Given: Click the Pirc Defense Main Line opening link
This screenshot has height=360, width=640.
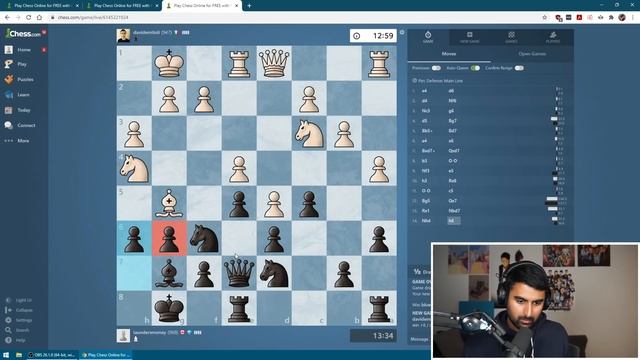Looking at the screenshot, I should (x=440, y=81).
